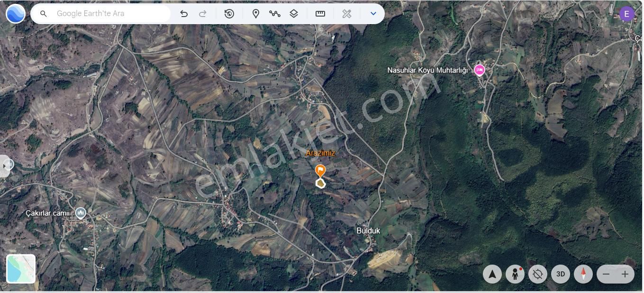Toggle 3D view of the terrain
Screen dimensions: 644x293
pos(561,274)
